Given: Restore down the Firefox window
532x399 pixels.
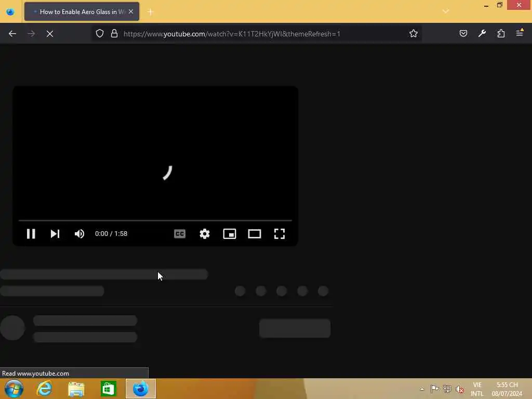Looking at the screenshot, I should coord(500,5).
